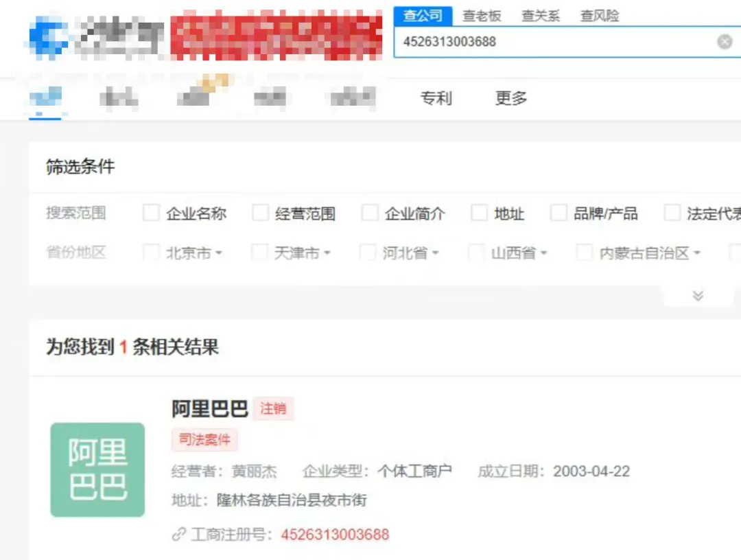
Task: Open the 阿里巴巴 company result title
Action: [210, 408]
